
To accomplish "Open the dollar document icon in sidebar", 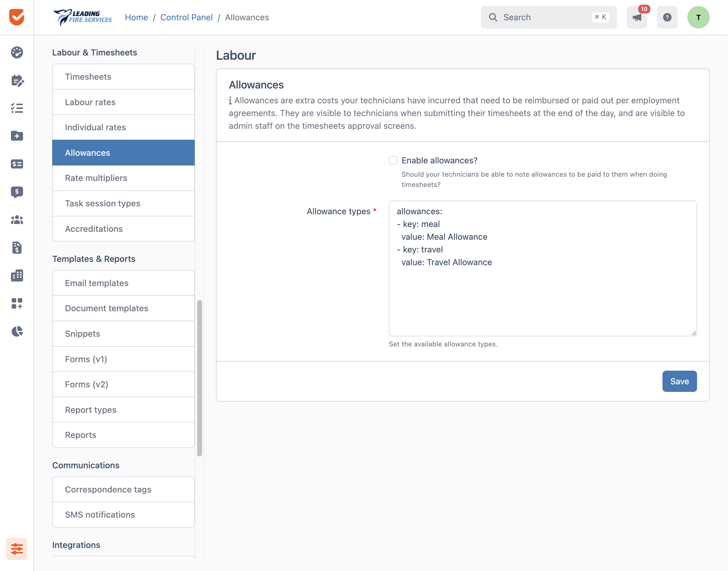I will (17, 248).
